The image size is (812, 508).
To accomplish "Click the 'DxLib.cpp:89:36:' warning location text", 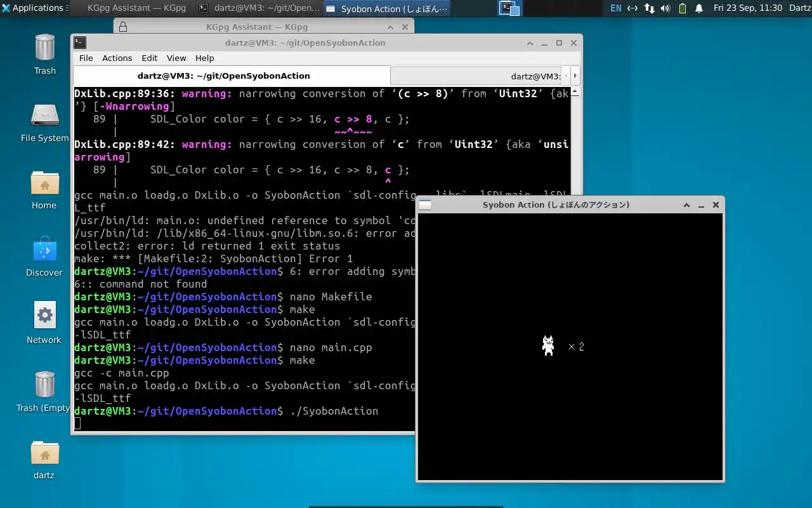I will tap(125, 93).
